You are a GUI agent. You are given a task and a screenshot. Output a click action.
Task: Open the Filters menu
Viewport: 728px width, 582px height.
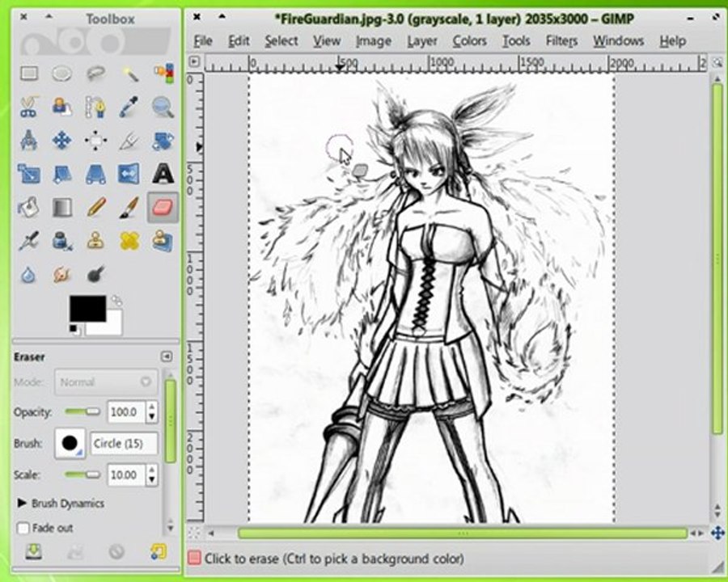[x=562, y=41]
